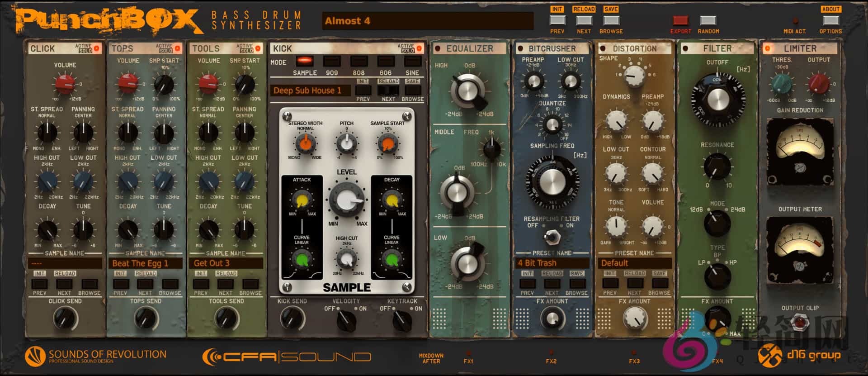Enable the Limiter power LED

point(767,48)
